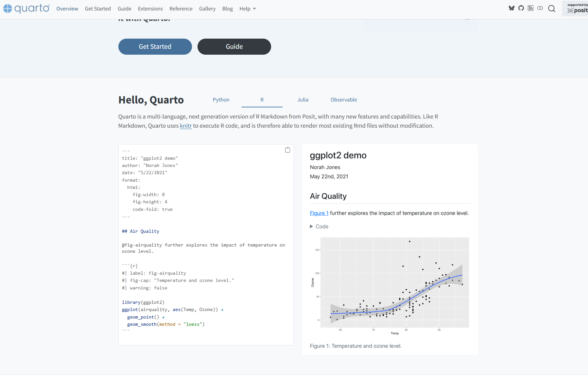The width and height of the screenshot is (588, 386).
Task: Copy code with the clipboard icon
Action: click(x=287, y=150)
